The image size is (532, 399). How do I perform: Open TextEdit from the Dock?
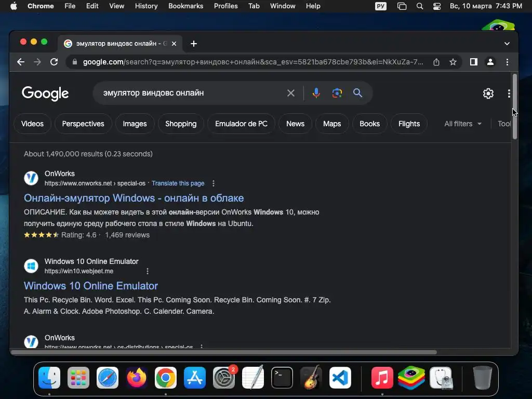click(x=253, y=378)
